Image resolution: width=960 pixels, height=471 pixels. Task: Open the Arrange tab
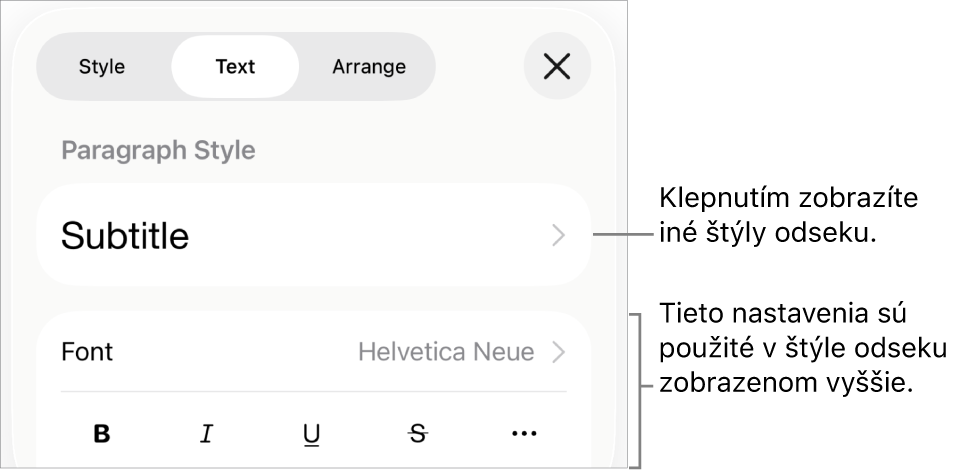(369, 67)
